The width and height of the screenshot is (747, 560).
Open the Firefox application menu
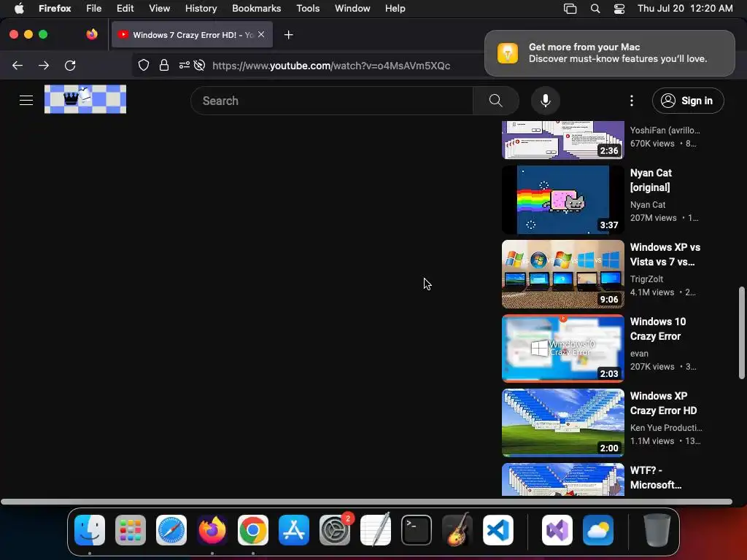coord(55,8)
